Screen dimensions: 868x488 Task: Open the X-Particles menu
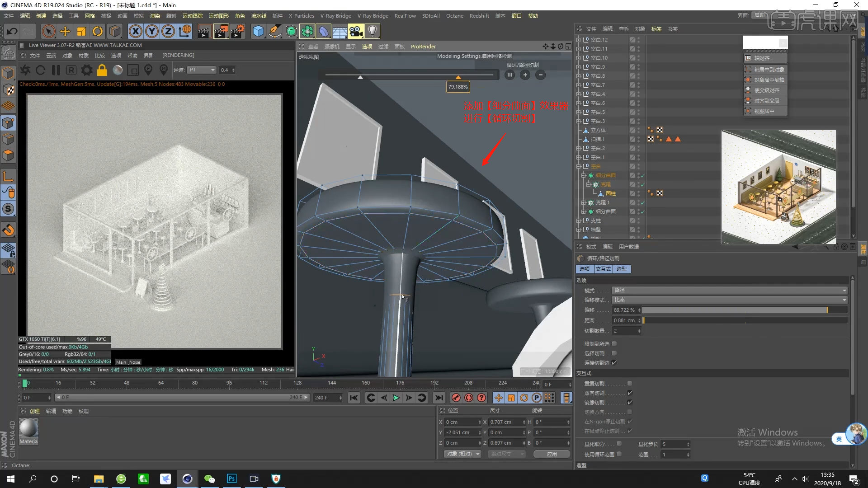pyautogui.click(x=301, y=16)
